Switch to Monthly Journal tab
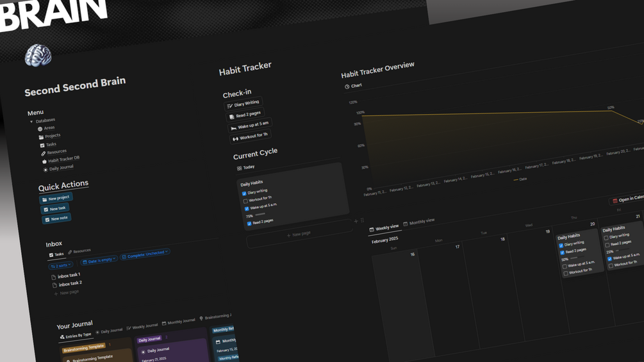 [x=178, y=322]
